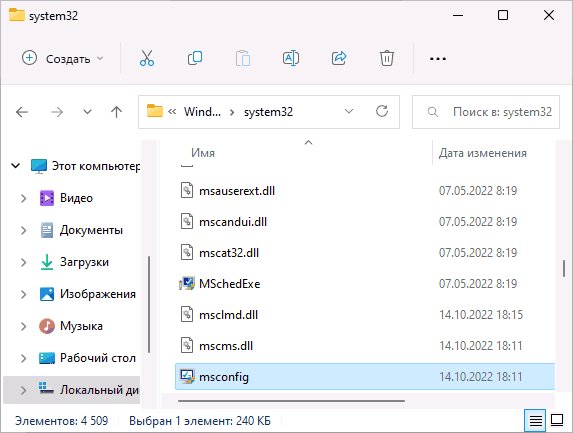
Task: Open address bar history dropdown
Action: pos(349,111)
